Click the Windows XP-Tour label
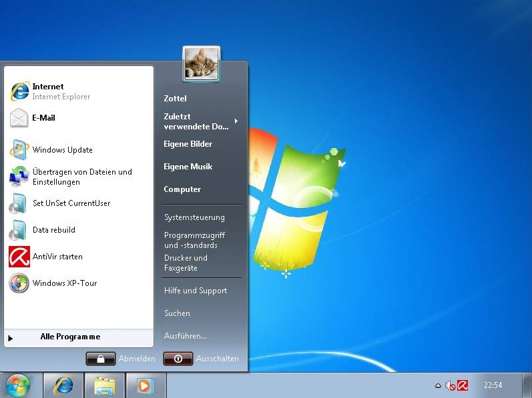The image size is (532, 398). pyautogui.click(x=65, y=283)
